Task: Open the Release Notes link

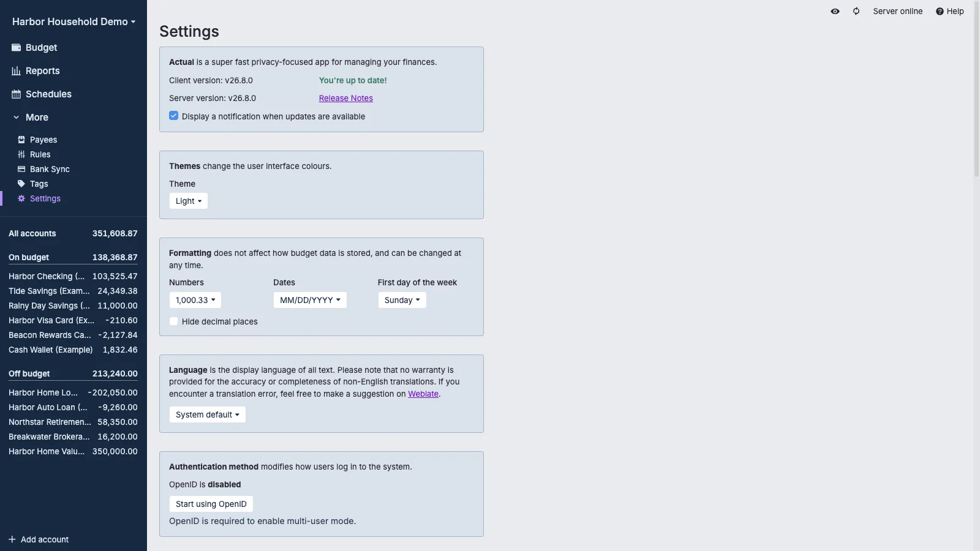Action: (346, 98)
